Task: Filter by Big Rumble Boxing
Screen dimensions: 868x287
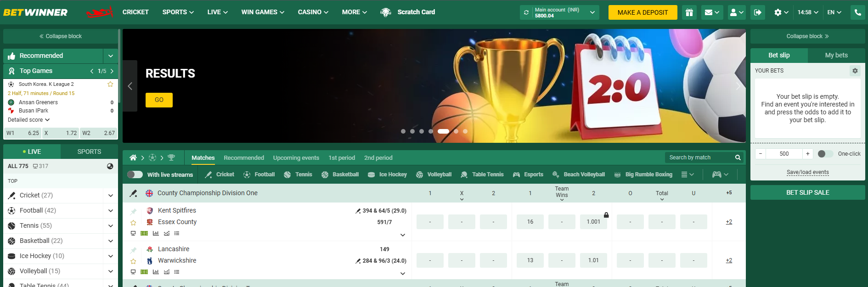Action: tap(643, 174)
